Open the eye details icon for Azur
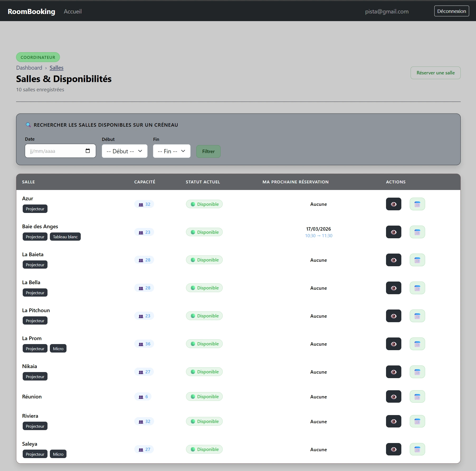 (x=393, y=204)
